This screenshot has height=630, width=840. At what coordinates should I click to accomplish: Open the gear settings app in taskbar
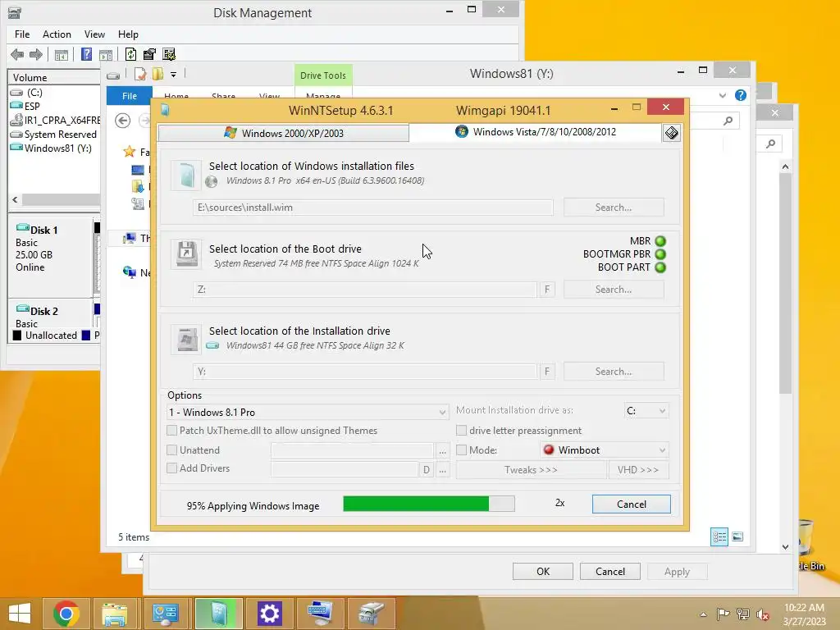pyautogui.click(x=269, y=614)
